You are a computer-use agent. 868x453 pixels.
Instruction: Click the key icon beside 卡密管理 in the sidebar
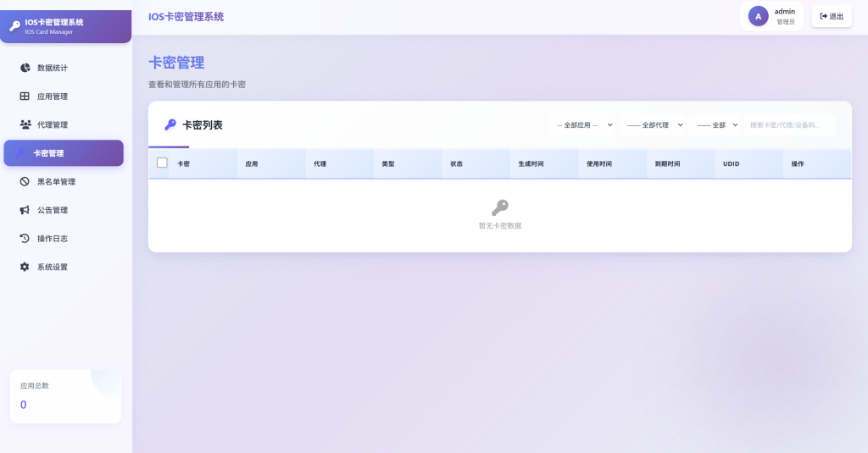[20, 153]
